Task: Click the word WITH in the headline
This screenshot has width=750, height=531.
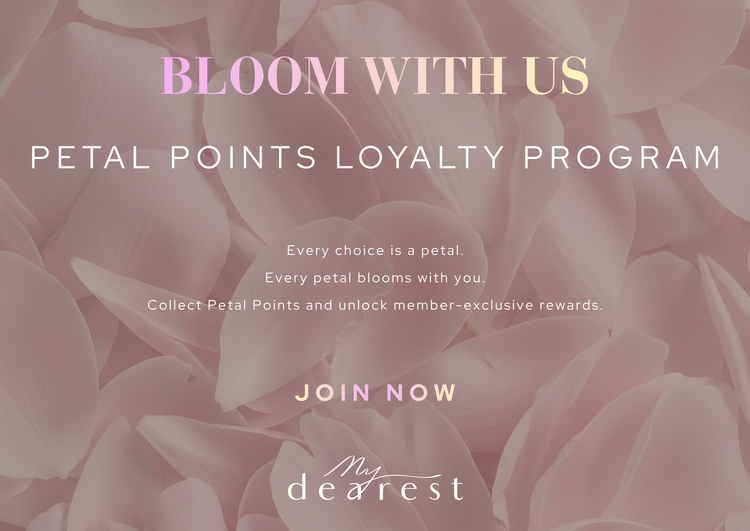Action: 418,78
